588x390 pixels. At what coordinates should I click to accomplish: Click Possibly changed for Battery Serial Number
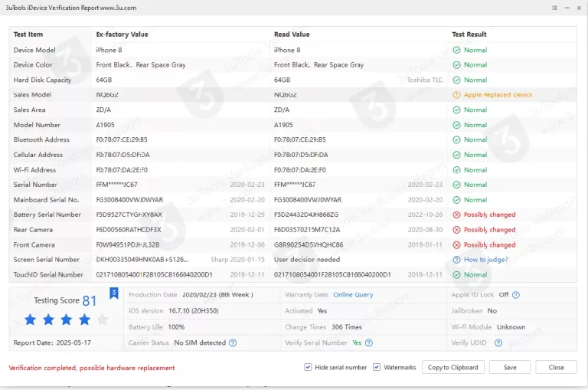(490, 215)
